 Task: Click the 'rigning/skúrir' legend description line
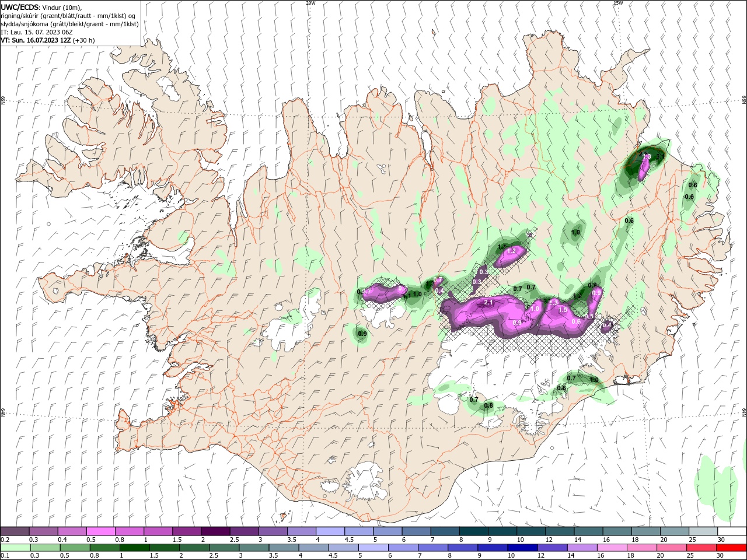68,16
